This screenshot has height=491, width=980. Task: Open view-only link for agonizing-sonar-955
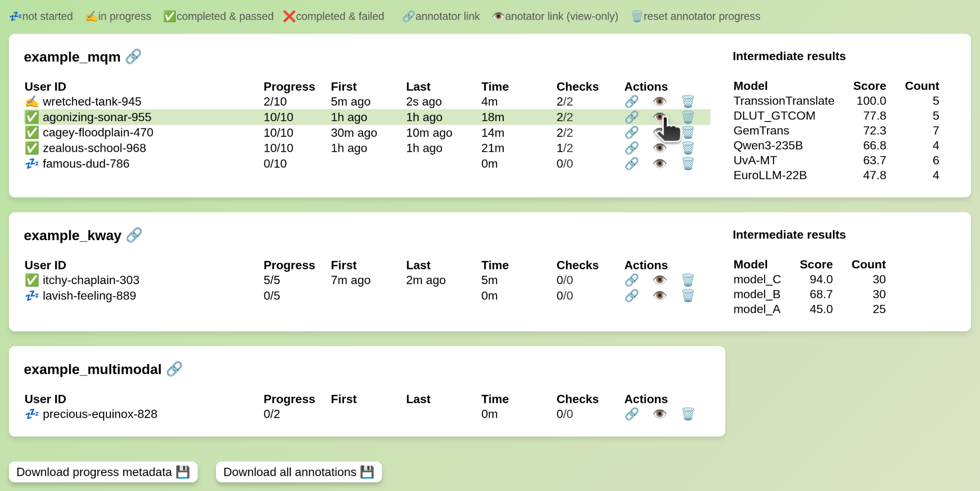point(660,117)
